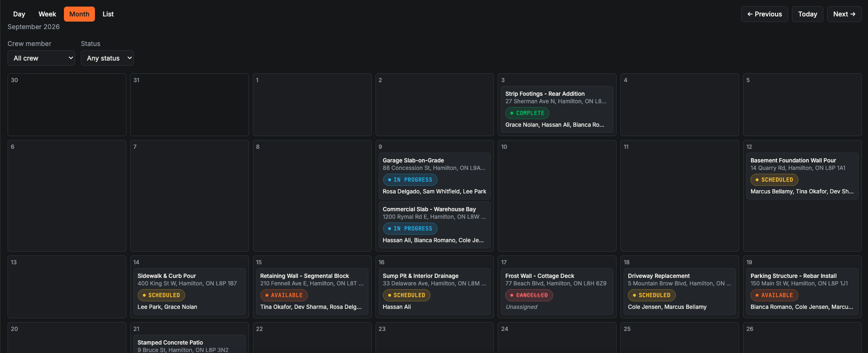
Task: Click SCHEDULED badge on Basement Foundation Wall Pour
Action: (774, 180)
